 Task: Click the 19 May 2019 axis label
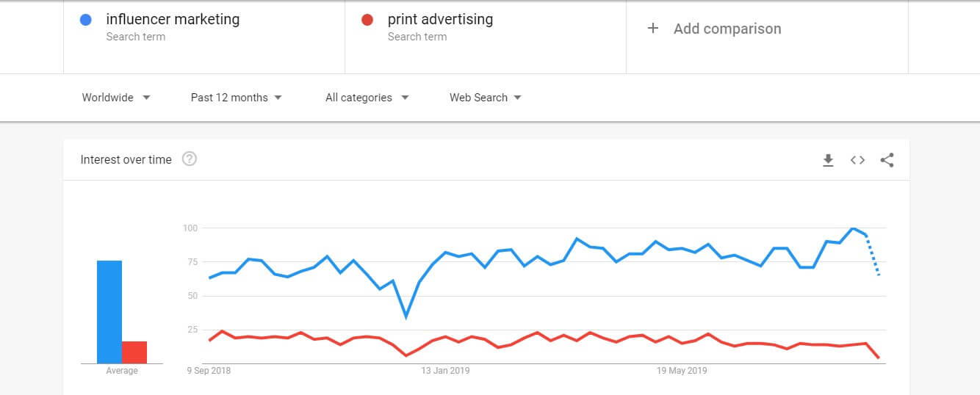click(x=682, y=371)
